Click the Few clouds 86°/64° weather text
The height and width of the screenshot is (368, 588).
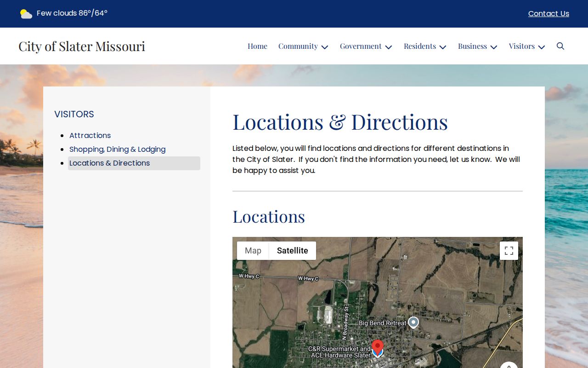[x=72, y=13]
